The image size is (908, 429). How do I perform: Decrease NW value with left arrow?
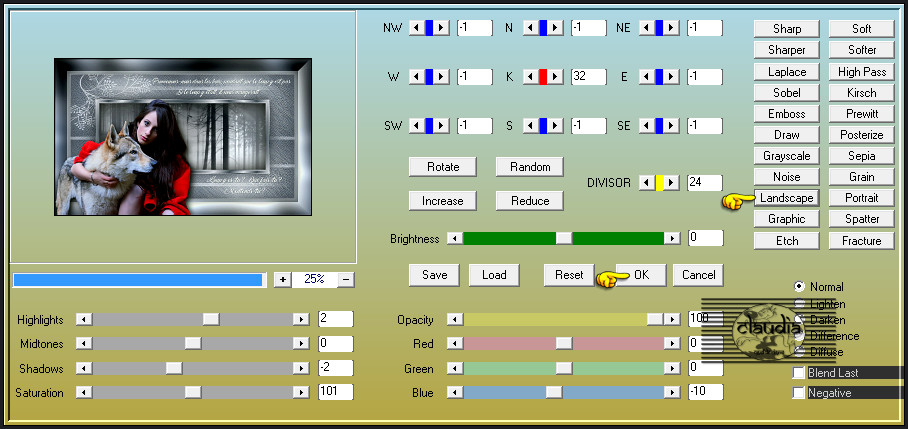point(416,28)
